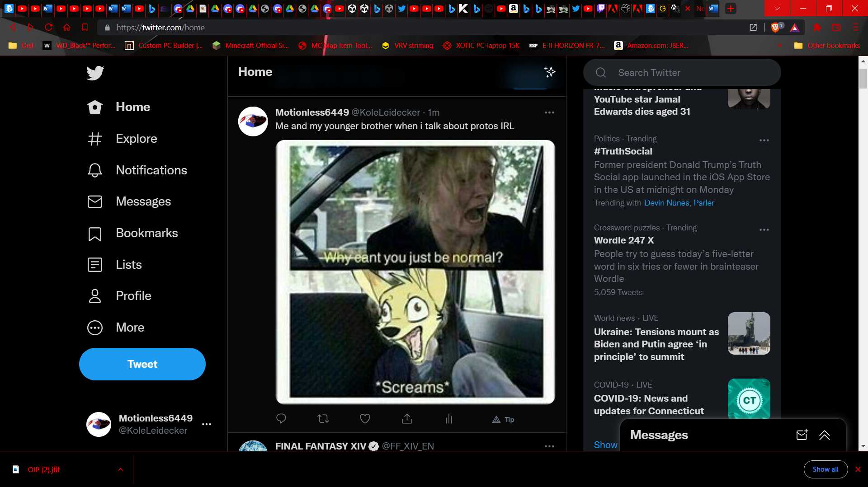Open Minecraft Official Site bookmark
Image resolution: width=868 pixels, height=487 pixels.
250,46
